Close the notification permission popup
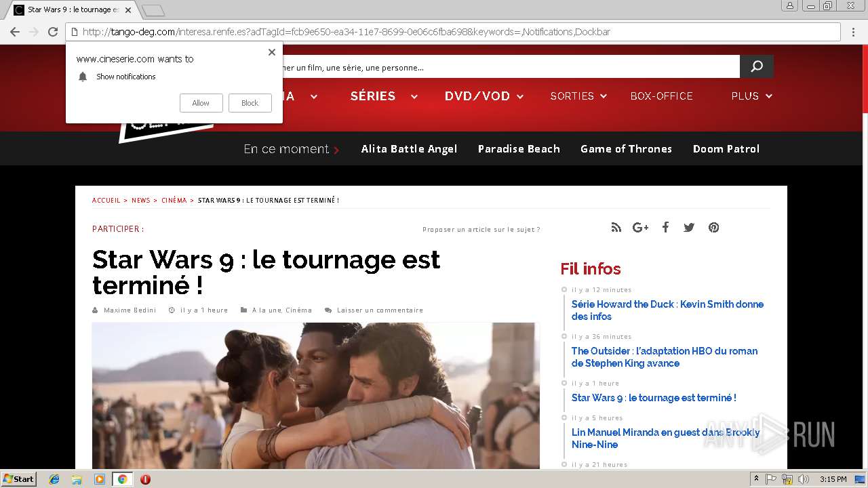This screenshot has height=488, width=868. click(272, 52)
